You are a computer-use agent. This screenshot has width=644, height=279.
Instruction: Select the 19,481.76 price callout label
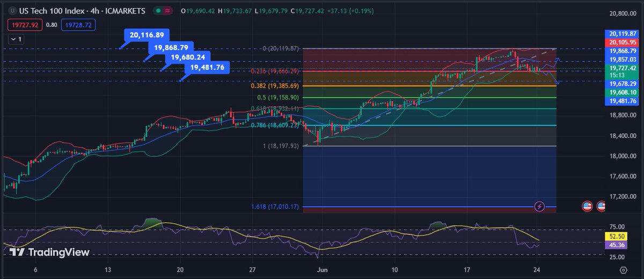point(207,68)
